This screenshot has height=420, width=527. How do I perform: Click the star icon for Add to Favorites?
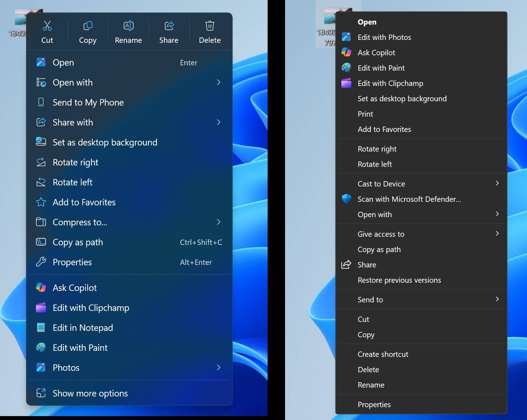coord(41,202)
